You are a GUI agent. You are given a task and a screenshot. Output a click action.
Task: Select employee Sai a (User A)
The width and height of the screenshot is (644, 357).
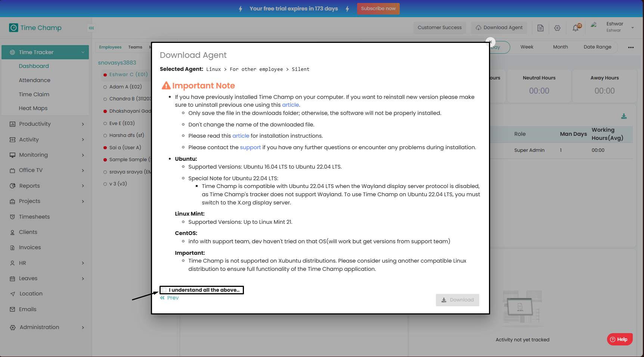[x=125, y=148]
